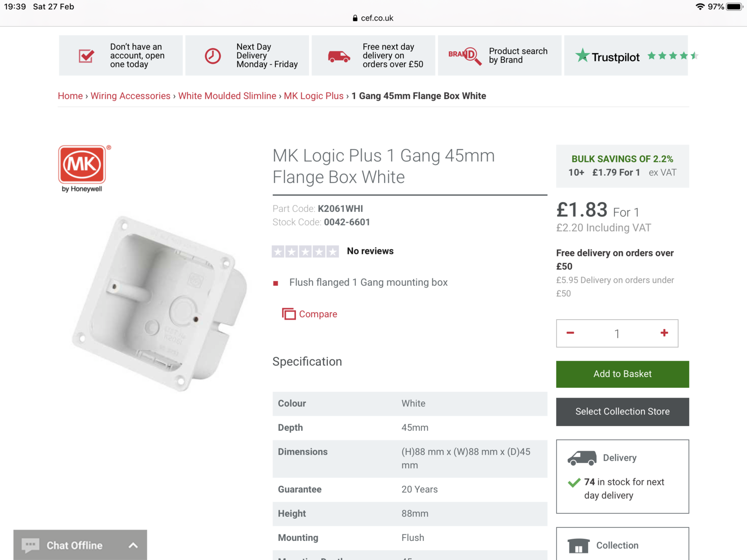Expand the Chat Offline panel chevron
Screen dimensions: 747x560
133,545
